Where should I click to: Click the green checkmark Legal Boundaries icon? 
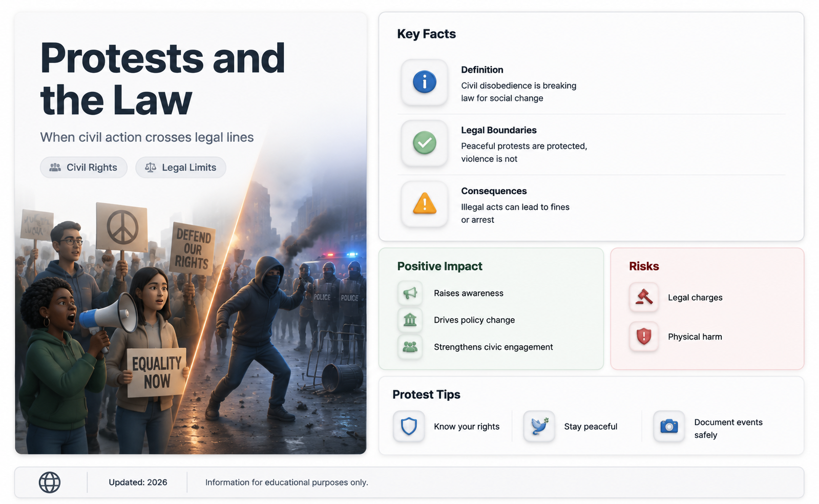click(x=424, y=143)
